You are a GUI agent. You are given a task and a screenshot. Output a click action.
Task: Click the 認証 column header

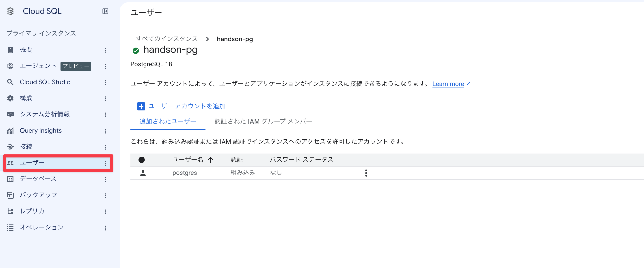[236, 160]
